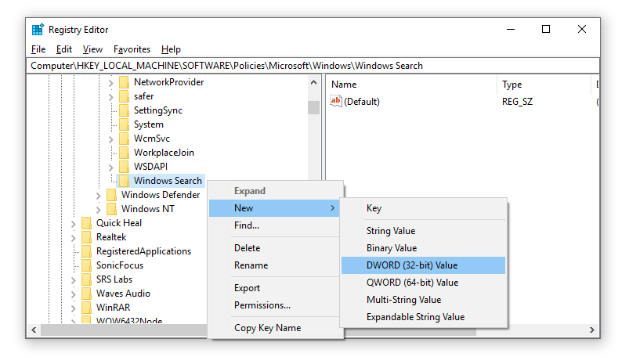Click the Waves Audio folder icon
This screenshot has height=364, width=629.
point(87,294)
